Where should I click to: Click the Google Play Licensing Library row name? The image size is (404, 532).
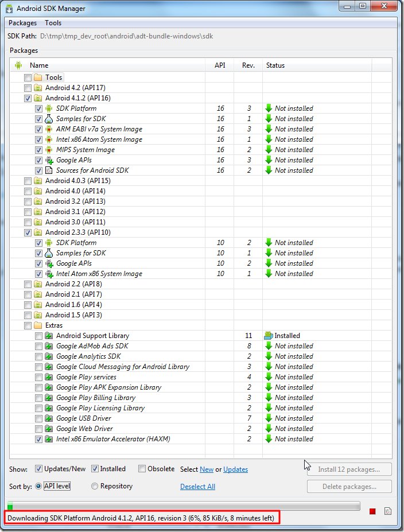pos(100,408)
